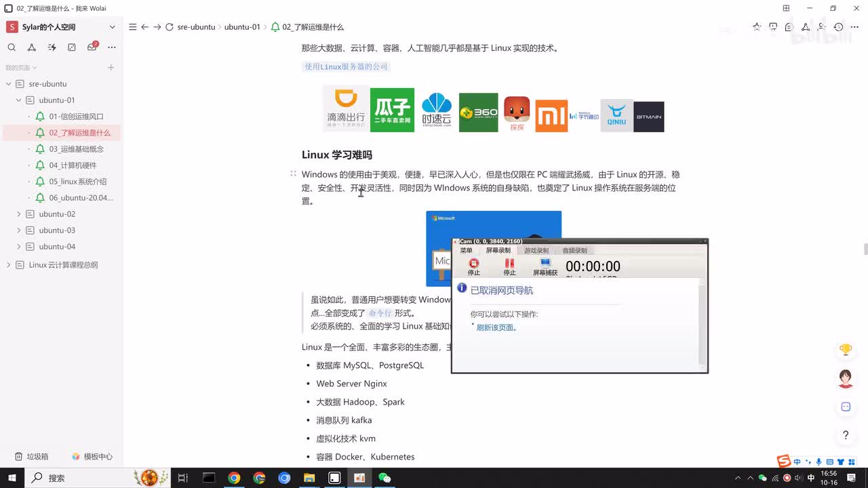The image size is (868, 488).
Task: Open page 06_ubuntu-20.04...
Action: pos(81,198)
